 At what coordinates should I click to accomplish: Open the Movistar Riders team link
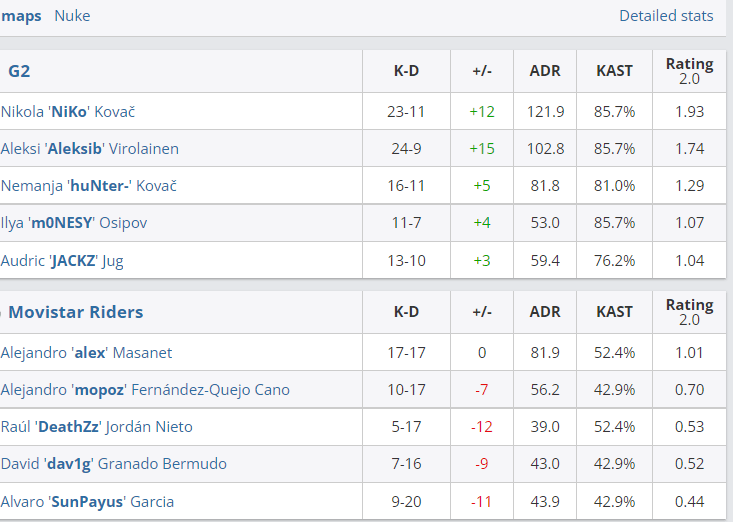click(76, 312)
